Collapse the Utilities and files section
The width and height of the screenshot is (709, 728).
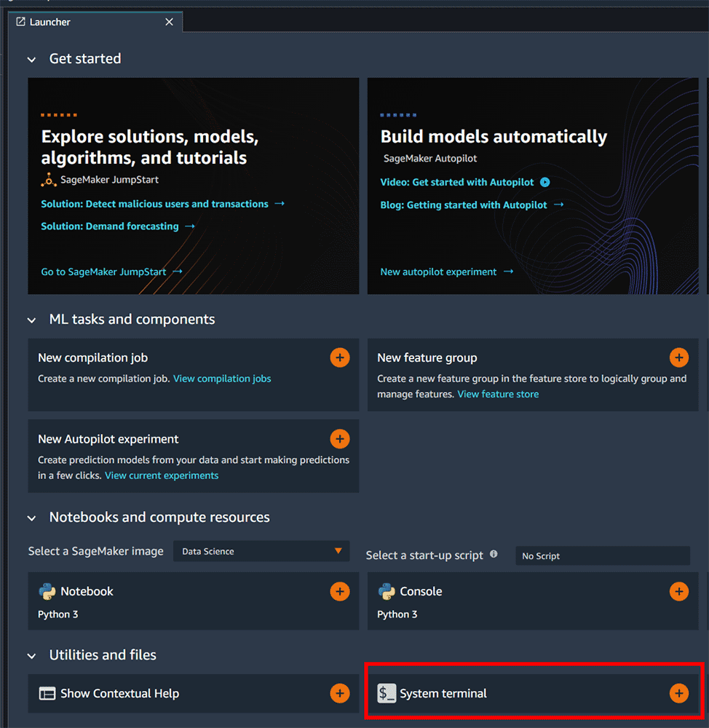[31, 656]
